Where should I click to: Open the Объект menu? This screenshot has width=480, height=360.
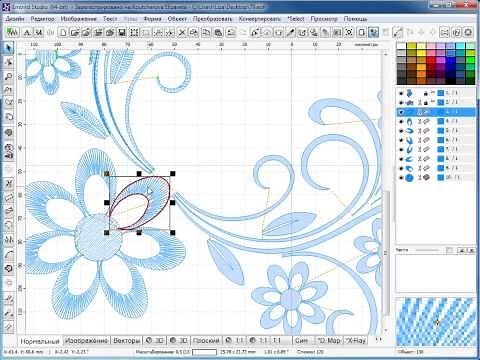click(x=177, y=19)
